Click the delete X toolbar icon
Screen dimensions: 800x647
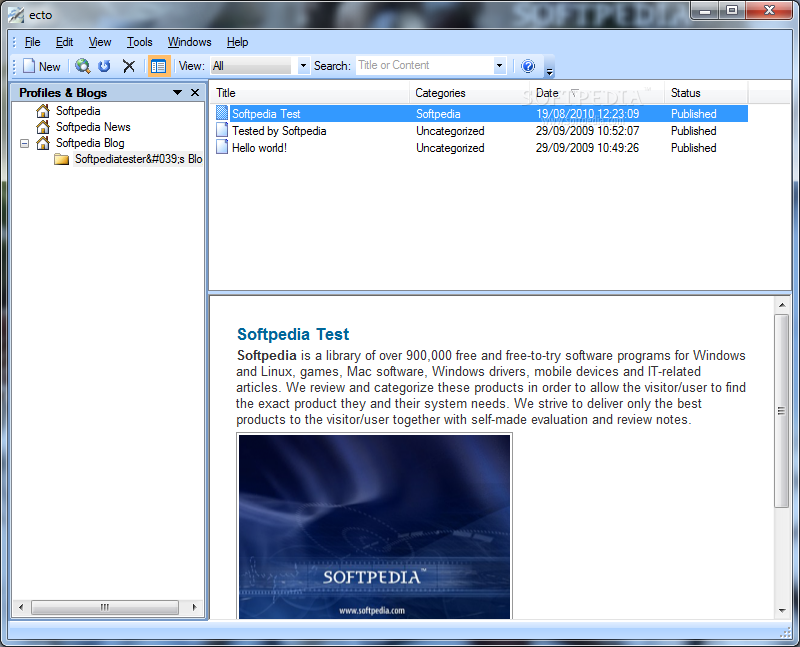(129, 66)
